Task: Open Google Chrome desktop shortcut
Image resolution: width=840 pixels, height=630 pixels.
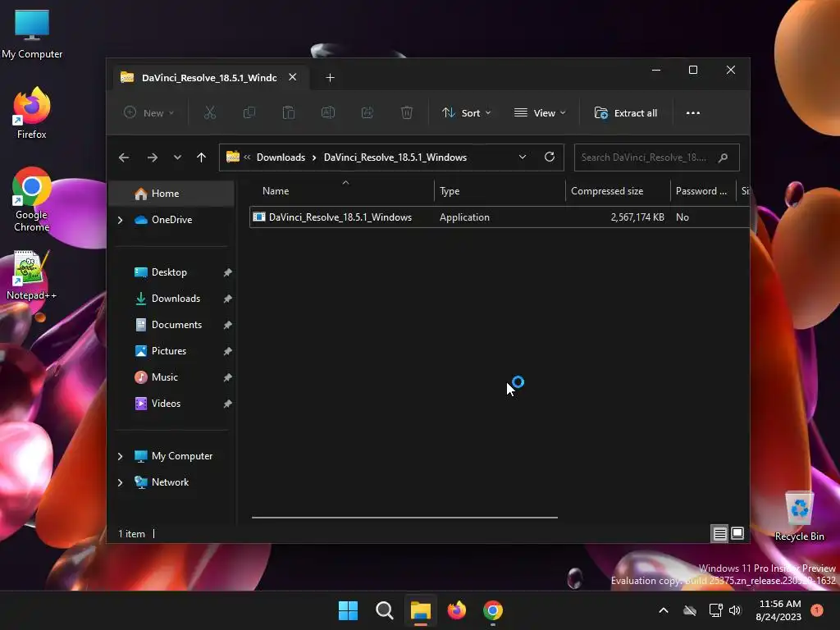Action: point(32,199)
